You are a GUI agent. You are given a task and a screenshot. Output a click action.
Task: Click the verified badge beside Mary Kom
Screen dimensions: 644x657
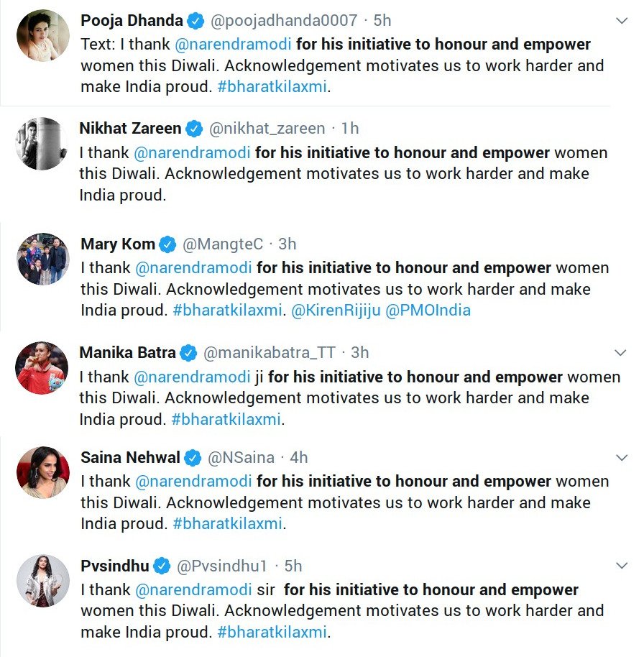pos(167,244)
